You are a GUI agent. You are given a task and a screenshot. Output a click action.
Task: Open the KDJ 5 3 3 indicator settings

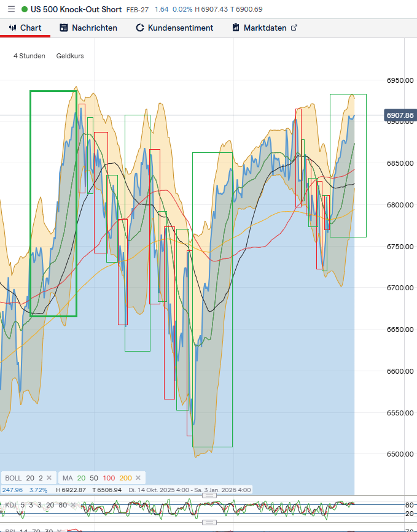(x=36, y=505)
